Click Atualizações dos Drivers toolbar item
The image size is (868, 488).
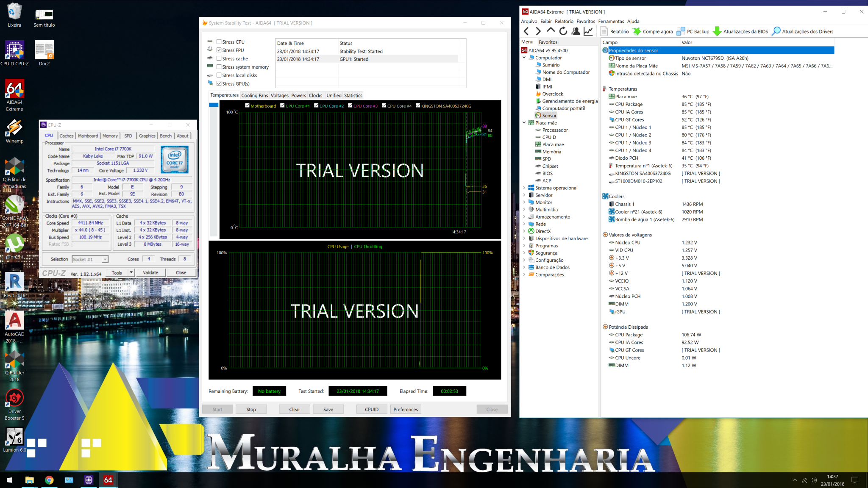click(x=803, y=31)
